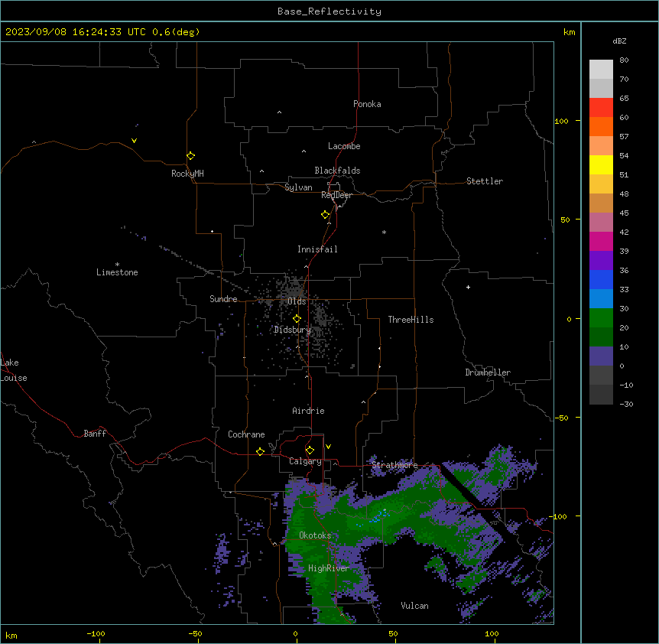
Task: Click the Innisfail city label
Action: pos(317,249)
